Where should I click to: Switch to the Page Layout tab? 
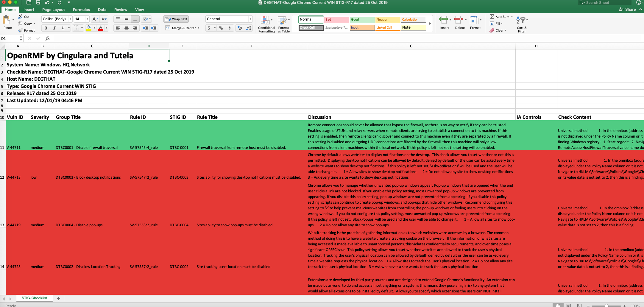(53, 10)
